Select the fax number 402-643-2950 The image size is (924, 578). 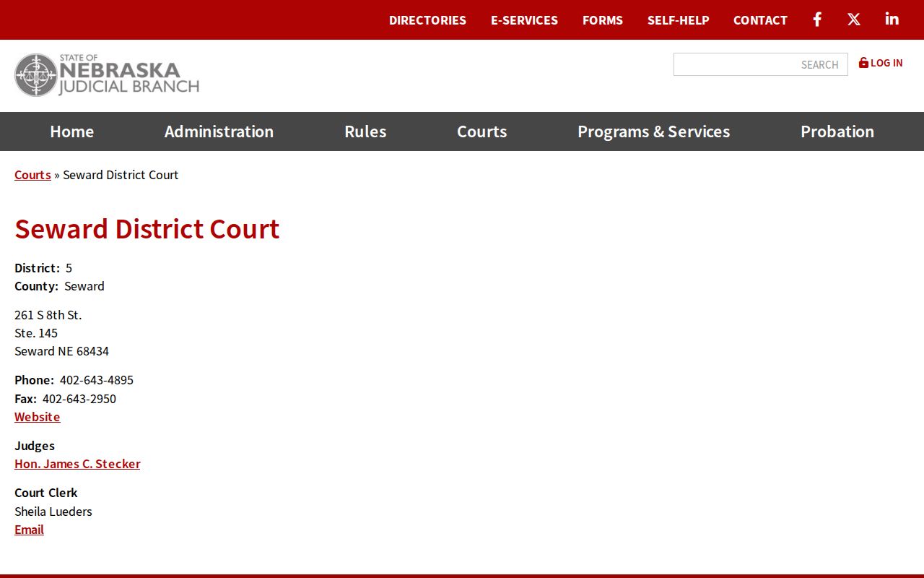[x=79, y=399]
